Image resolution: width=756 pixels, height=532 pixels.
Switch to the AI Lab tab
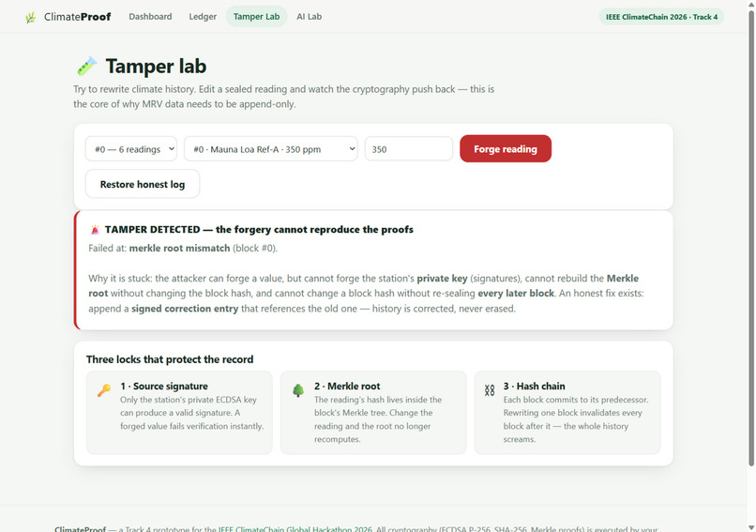pyautogui.click(x=309, y=16)
